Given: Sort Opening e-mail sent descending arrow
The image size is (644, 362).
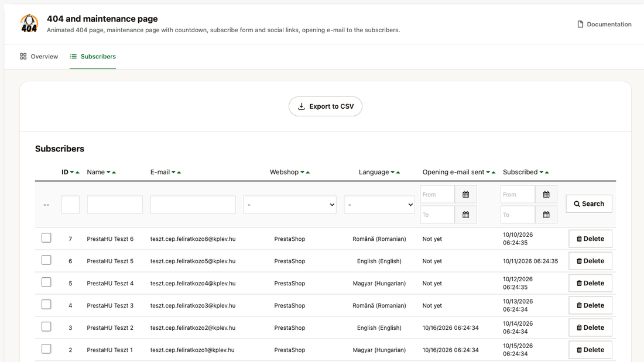Looking at the screenshot, I should pyautogui.click(x=488, y=173).
